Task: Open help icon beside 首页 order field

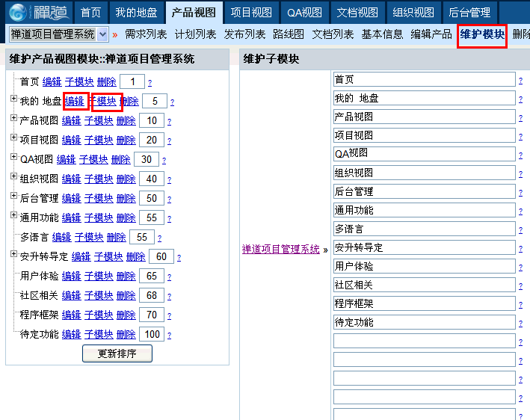Action: pyautogui.click(x=150, y=83)
